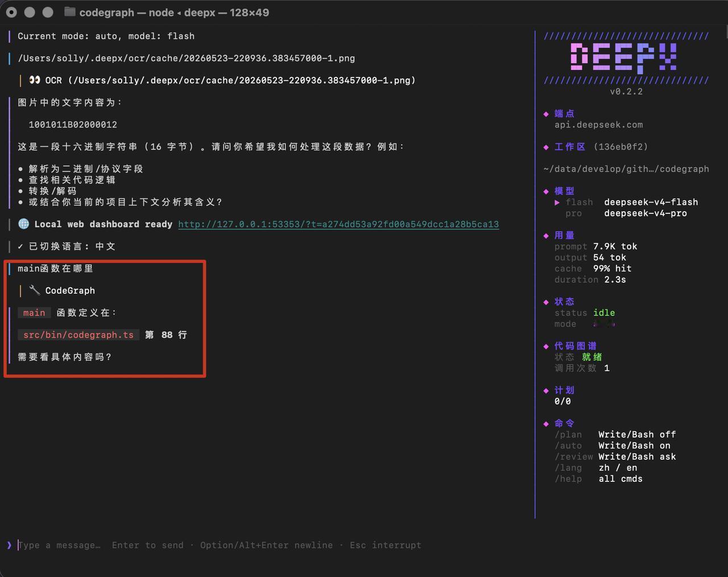The height and width of the screenshot is (577, 728).
Task: Click the eyes OCR icon
Action: pos(35,80)
